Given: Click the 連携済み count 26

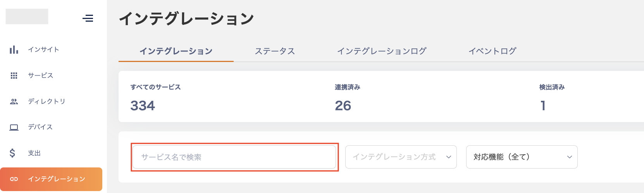Looking at the screenshot, I should (x=343, y=105).
